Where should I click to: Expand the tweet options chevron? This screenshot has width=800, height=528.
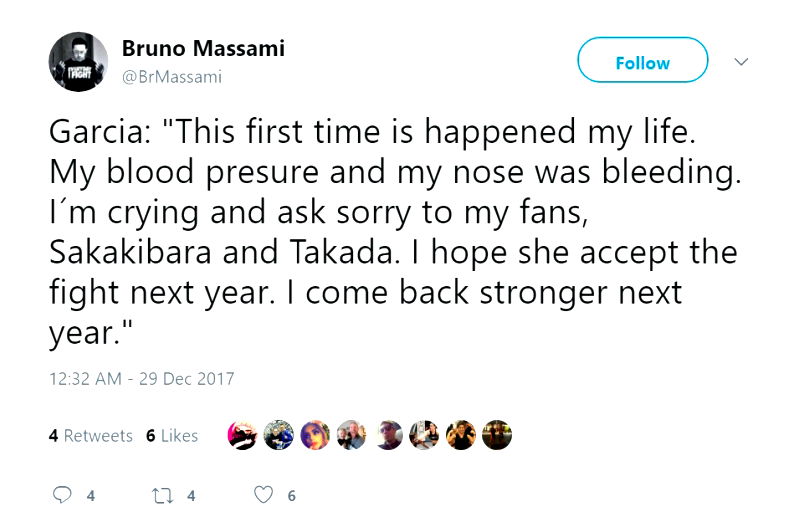[741, 62]
